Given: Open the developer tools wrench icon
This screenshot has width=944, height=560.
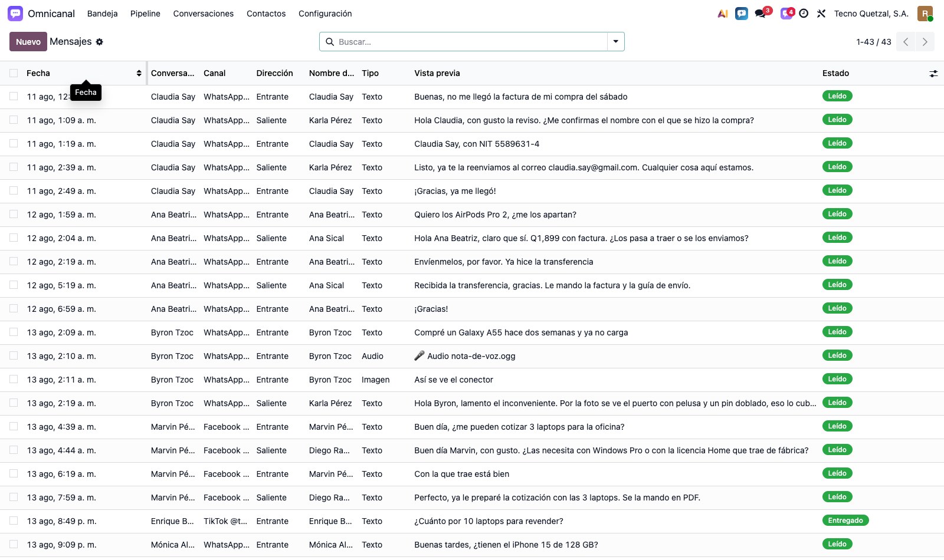Looking at the screenshot, I should (821, 14).
